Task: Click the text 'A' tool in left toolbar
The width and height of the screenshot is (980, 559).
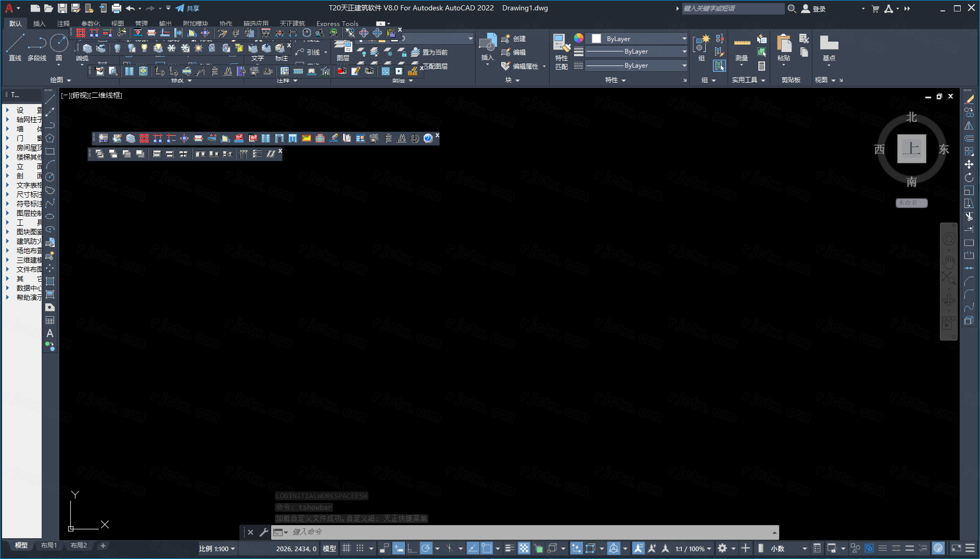Action: (x=50, y=333)
